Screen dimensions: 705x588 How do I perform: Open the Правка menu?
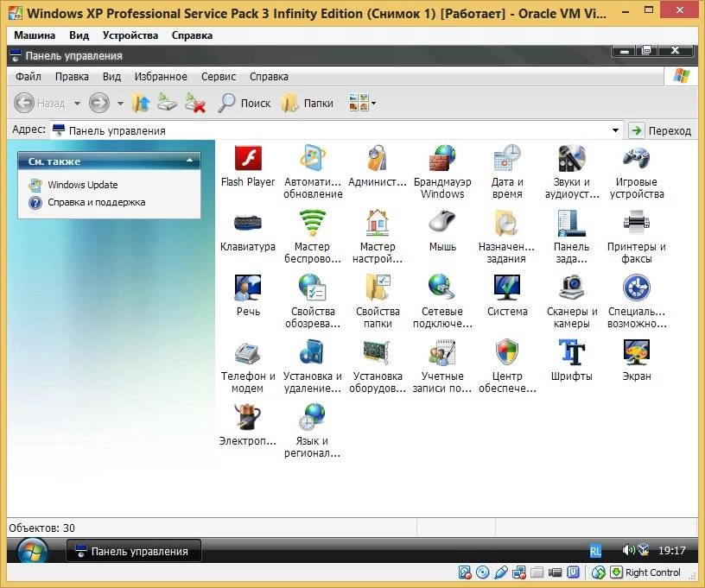[x=72, y=77]
